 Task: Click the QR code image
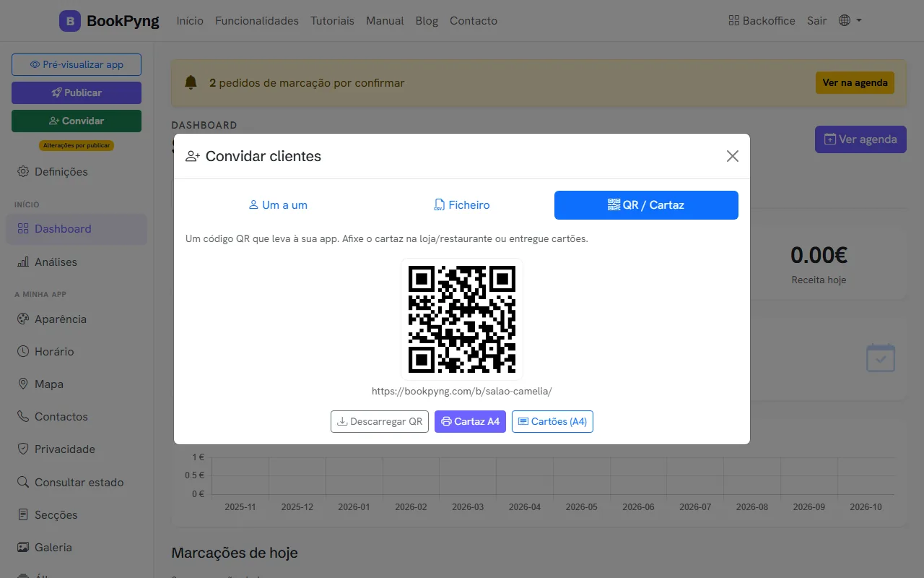(x=462, y=319)
